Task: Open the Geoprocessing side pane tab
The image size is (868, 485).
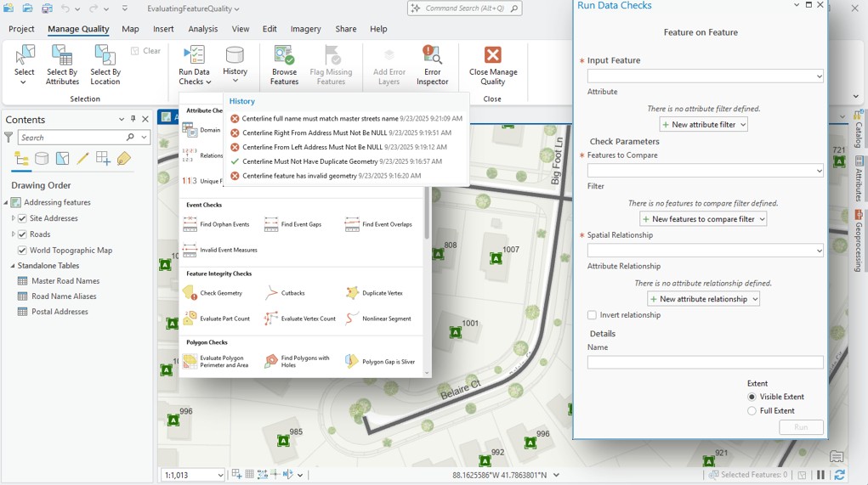Action: tap(859, 241)
